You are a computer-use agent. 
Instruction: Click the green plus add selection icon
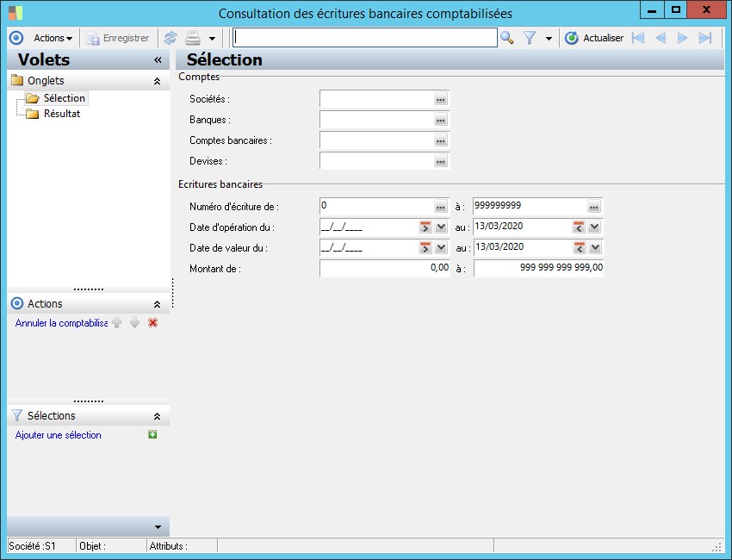[x=153, y=435]
